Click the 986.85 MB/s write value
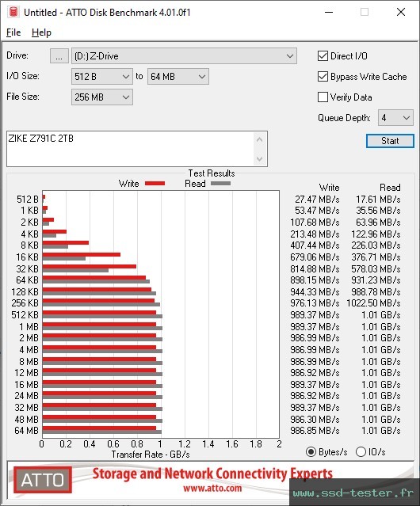The image size is (420, 506). point(315,431)
